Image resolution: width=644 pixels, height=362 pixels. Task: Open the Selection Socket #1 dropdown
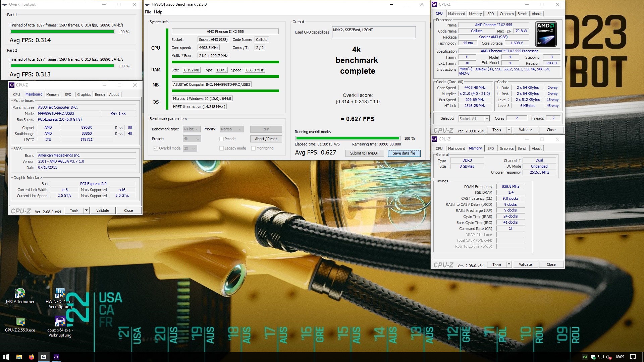click(474, 118)
